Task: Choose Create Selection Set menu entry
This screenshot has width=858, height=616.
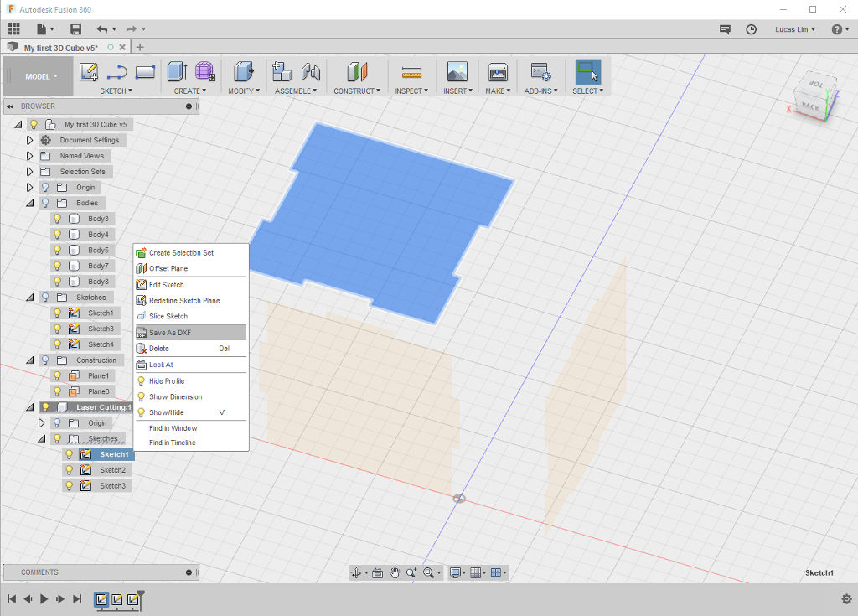Action: pos(190,252)
